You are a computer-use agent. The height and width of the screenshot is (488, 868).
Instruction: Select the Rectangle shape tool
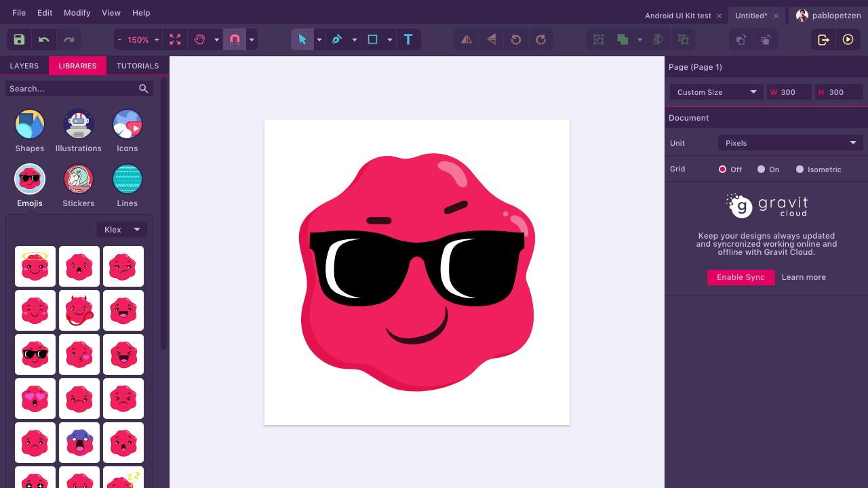tap(372, 39)
